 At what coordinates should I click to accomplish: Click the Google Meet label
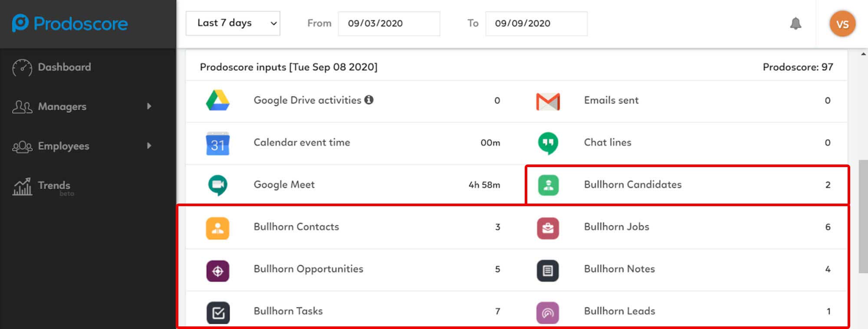[284, 184]
